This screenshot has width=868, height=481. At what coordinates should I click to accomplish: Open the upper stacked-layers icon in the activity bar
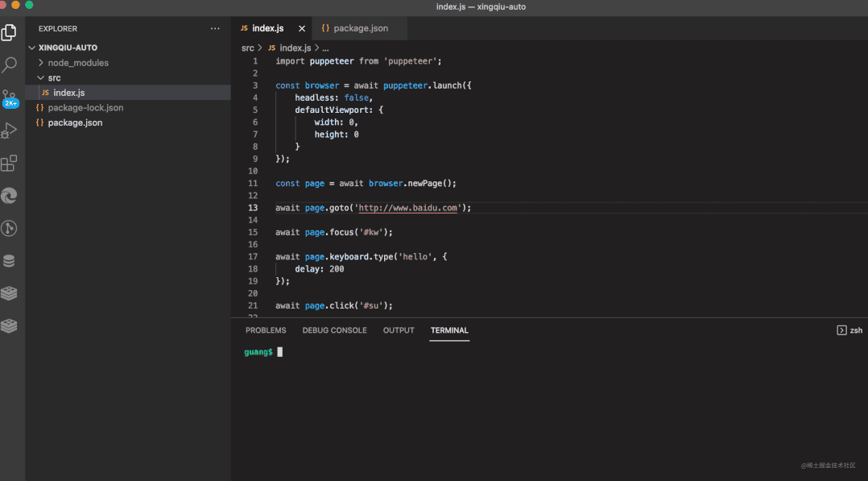tap(9, 293)
